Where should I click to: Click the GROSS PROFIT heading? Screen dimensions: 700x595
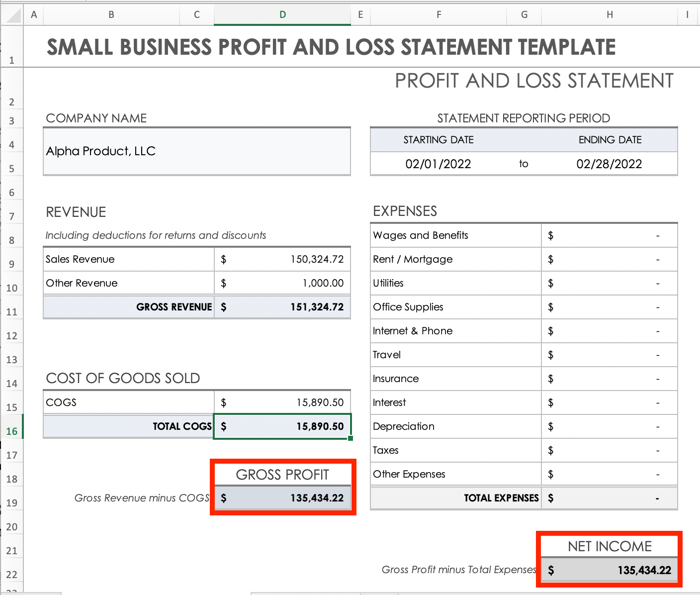pyautogui.click(x=282, y=475)
